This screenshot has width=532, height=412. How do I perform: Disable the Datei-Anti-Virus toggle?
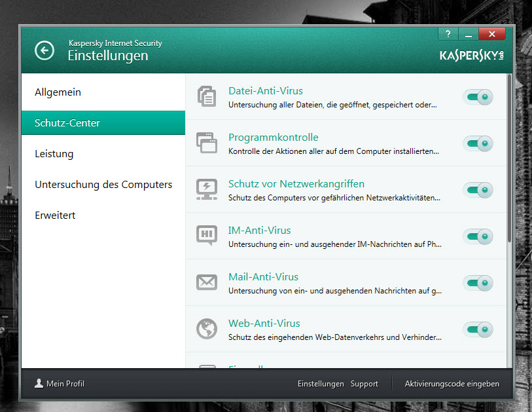478,97
